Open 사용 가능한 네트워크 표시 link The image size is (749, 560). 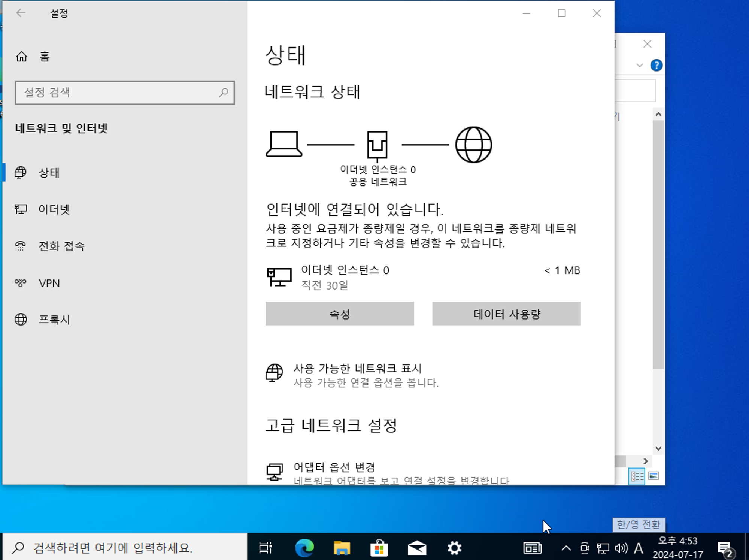[357, 369]
